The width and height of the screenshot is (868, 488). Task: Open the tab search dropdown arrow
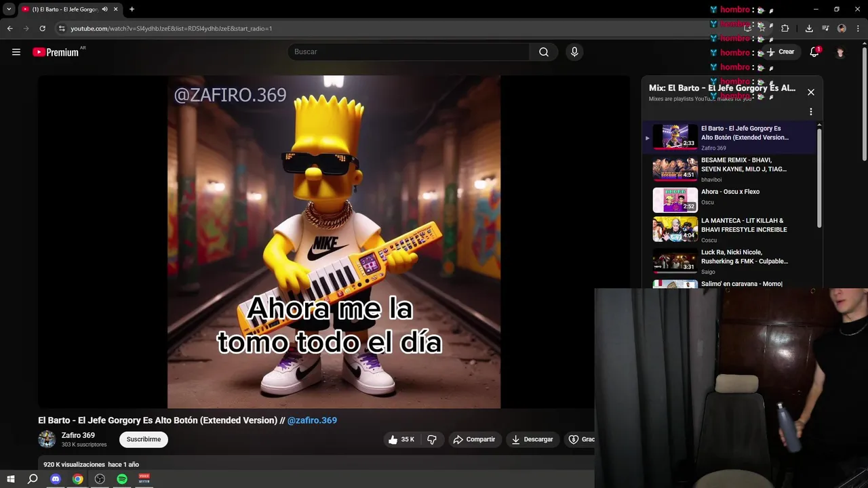click(x=9, y=9)
